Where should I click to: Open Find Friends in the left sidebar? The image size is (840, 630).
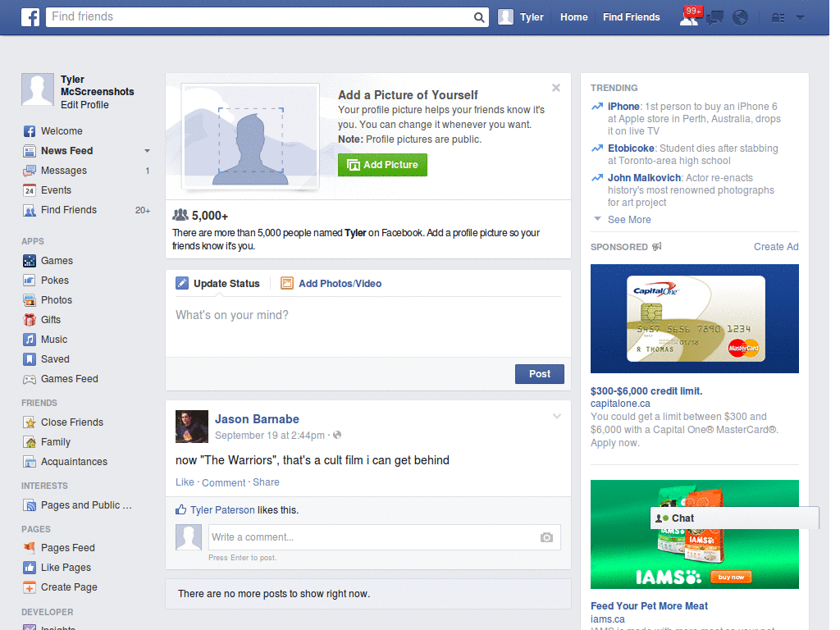coord(69,210)
